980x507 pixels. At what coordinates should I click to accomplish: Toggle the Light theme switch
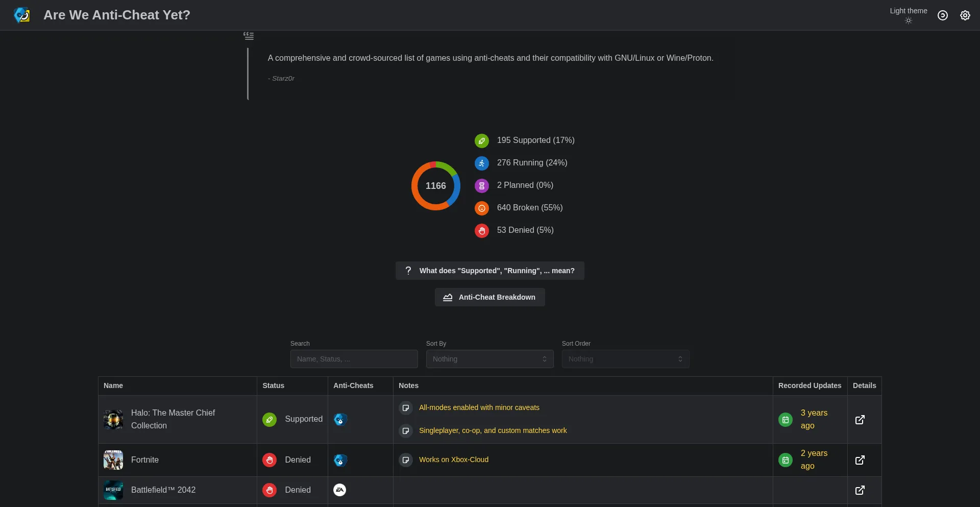tap(909, 15)
